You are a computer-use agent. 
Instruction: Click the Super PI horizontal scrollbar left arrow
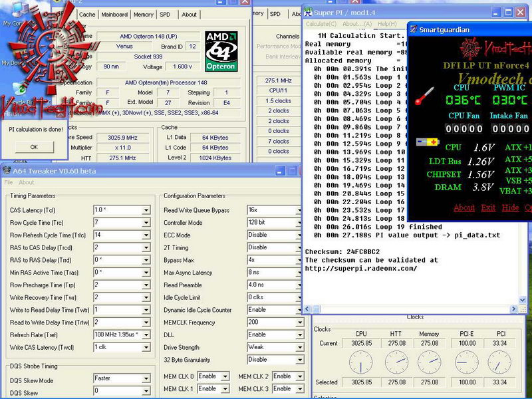[307, 309]
